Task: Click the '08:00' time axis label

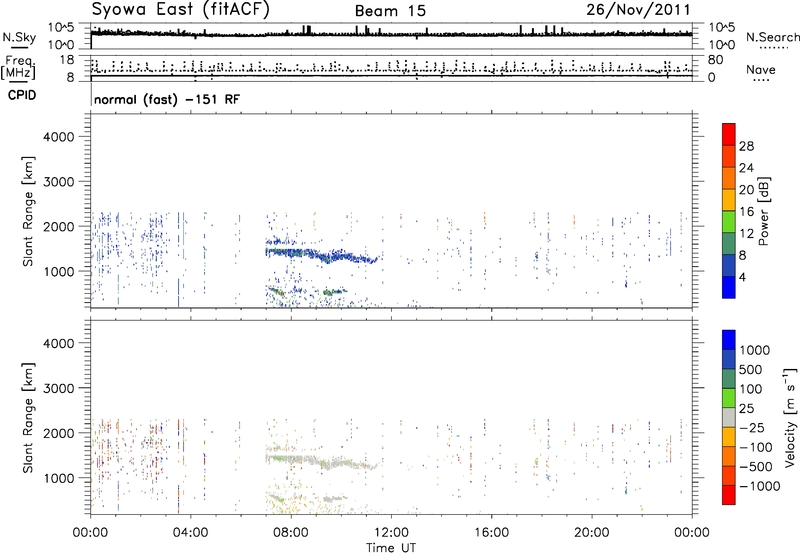Action: pos(291,533)
